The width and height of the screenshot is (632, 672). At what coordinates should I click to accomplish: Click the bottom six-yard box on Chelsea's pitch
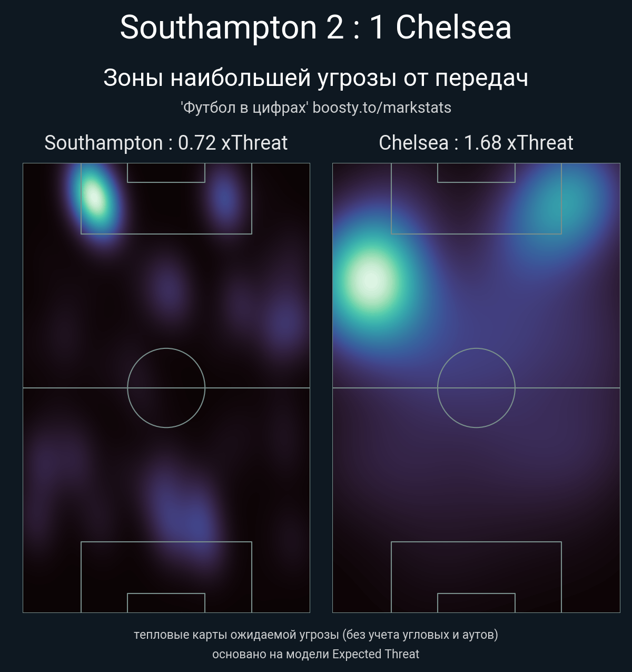pyautogui.click(x=476, y=603)
